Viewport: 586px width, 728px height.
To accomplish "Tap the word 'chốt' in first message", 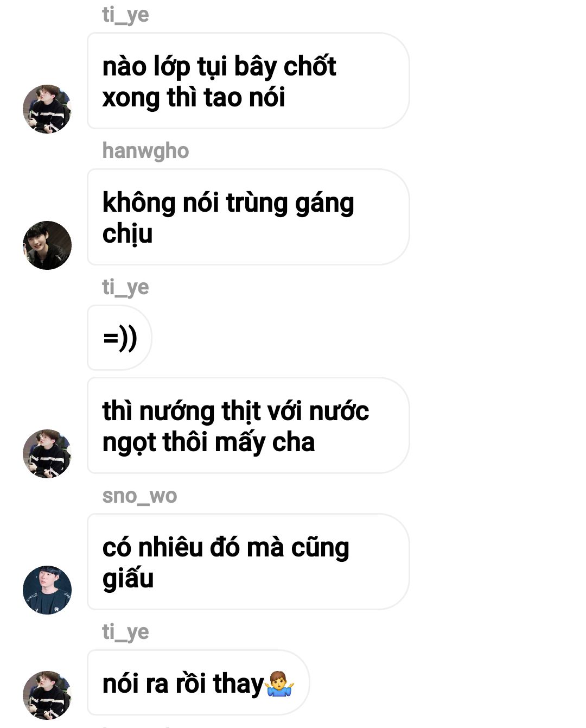I will [x=310, y=66].
